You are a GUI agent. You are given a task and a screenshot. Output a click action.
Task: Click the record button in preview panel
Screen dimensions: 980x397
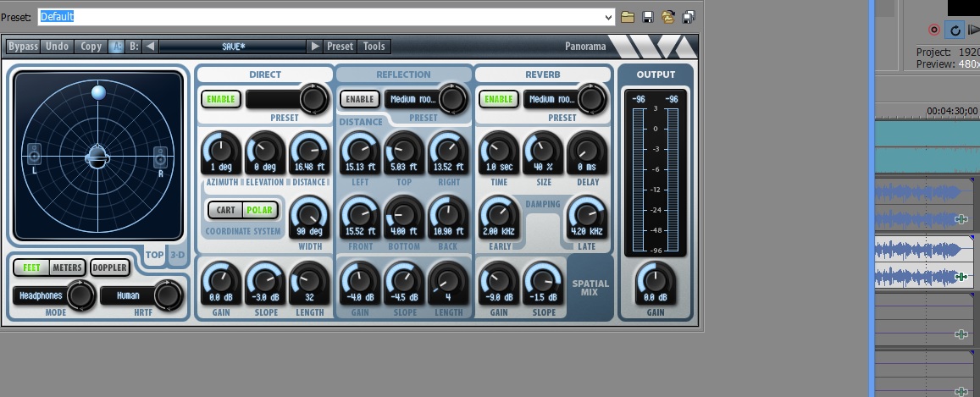pos(933,30)
